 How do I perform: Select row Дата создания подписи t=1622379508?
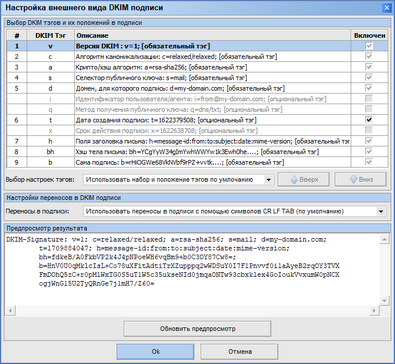pyautogui.click(x=197, y=120)
